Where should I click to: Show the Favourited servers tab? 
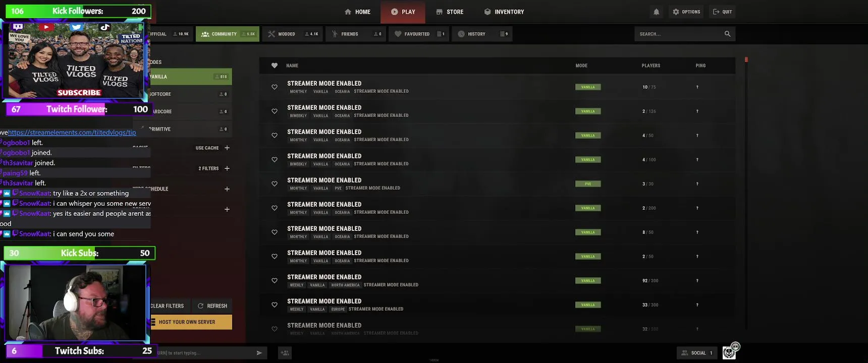[x=419, y=34]
